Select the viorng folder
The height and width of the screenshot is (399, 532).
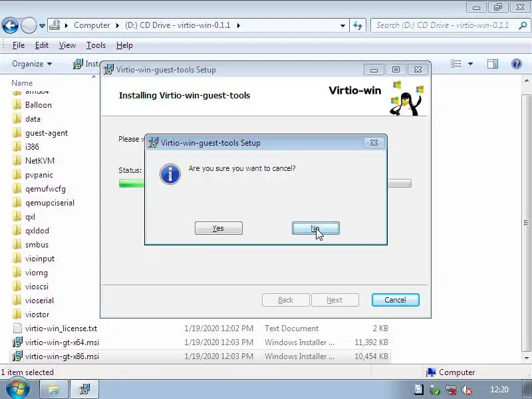37,273
